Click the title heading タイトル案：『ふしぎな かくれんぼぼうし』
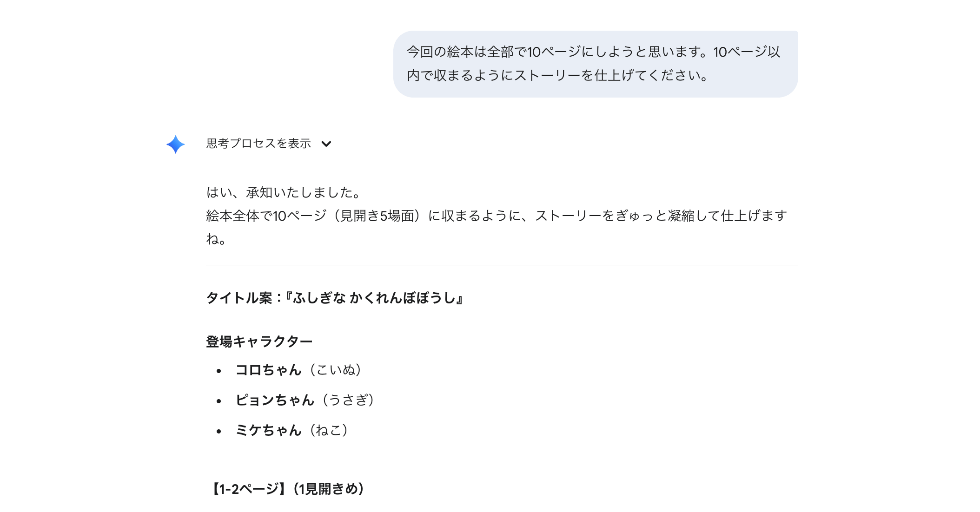 click(x=335, y=298)
